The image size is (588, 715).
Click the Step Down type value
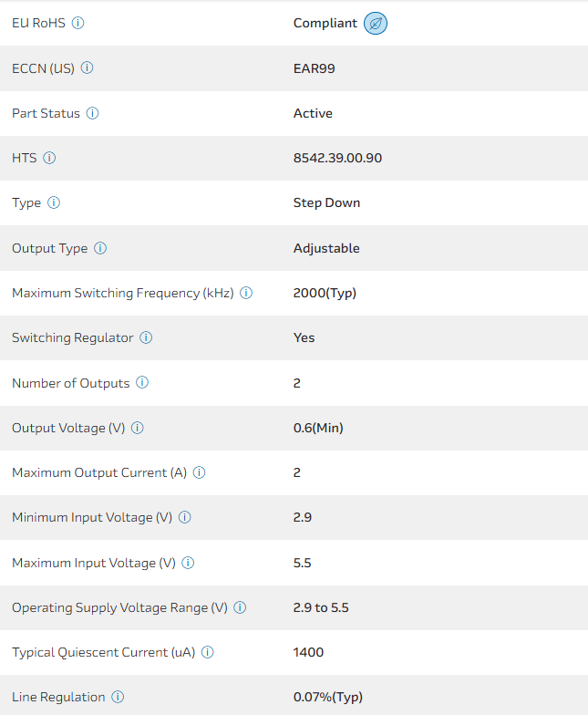326,202
